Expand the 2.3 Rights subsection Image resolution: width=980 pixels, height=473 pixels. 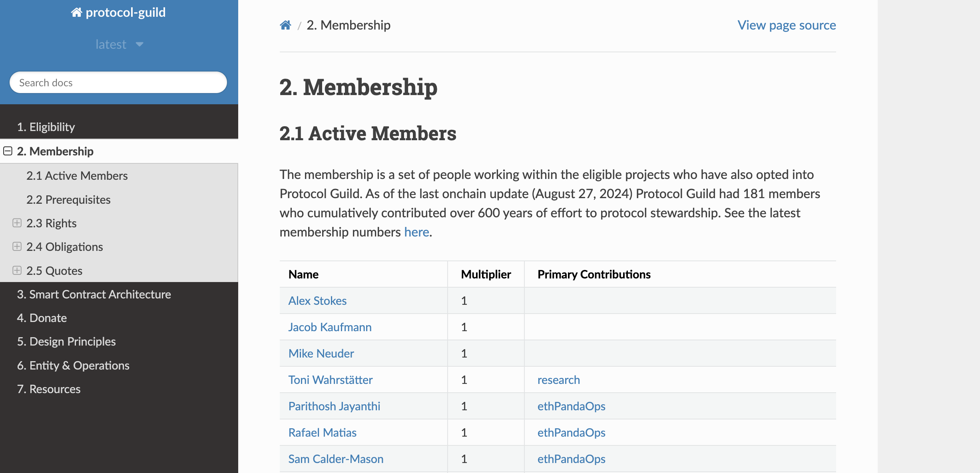[x=17, y=223]
